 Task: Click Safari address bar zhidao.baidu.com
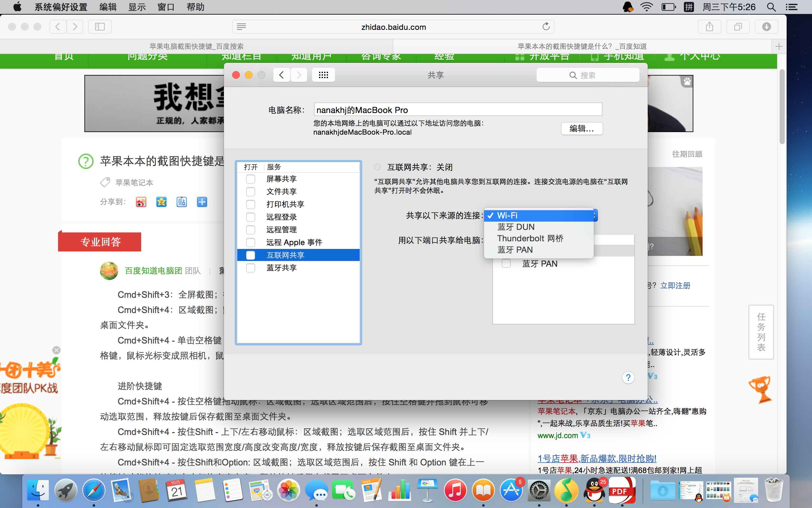[x=393, y=27]
